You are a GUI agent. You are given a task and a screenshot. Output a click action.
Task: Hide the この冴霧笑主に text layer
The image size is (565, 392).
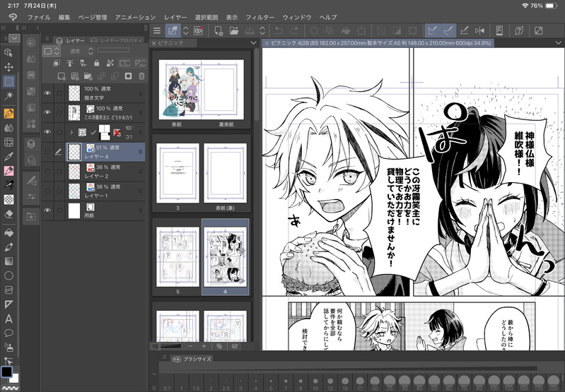tap(47, 112)
